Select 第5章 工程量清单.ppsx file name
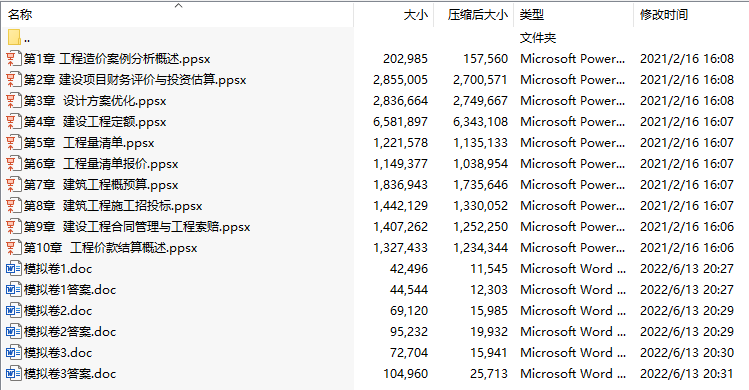749x390 pixels. pos(89,143)
